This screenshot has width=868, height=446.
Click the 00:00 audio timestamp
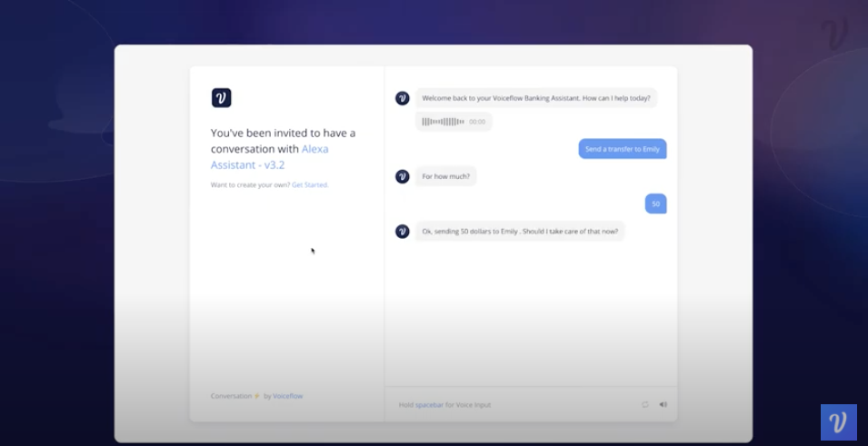pyautogui.click(x=477, y=122)
